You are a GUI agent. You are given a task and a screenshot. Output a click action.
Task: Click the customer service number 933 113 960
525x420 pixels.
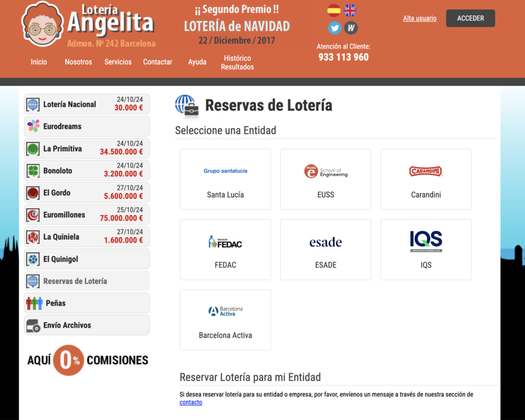[344, 57]
